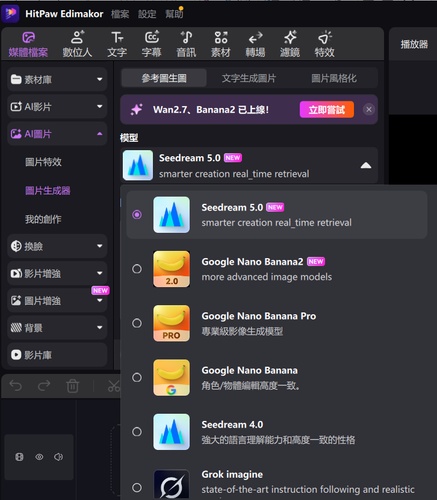The height and width of the screenshot is (500, 437).
Task: Close the Wan2.7 Banana2 promo banner
Action: pyautogui.click(x=369, y=109)
